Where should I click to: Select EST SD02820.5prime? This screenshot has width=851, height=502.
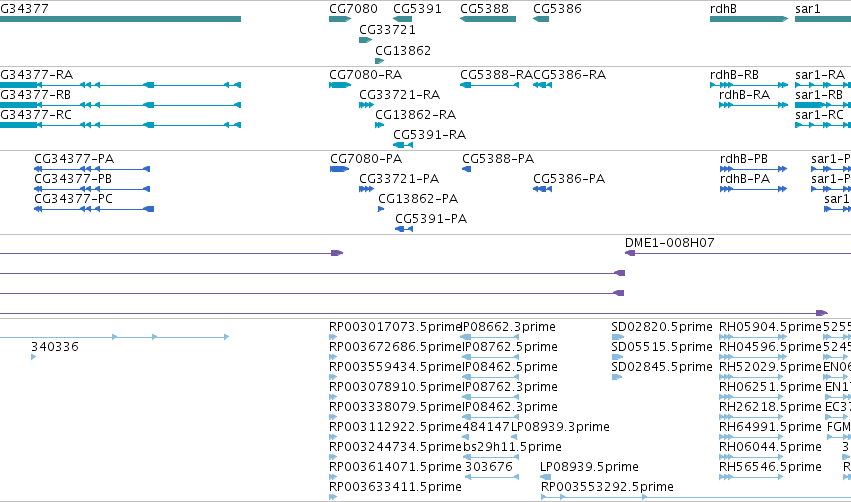618,338
